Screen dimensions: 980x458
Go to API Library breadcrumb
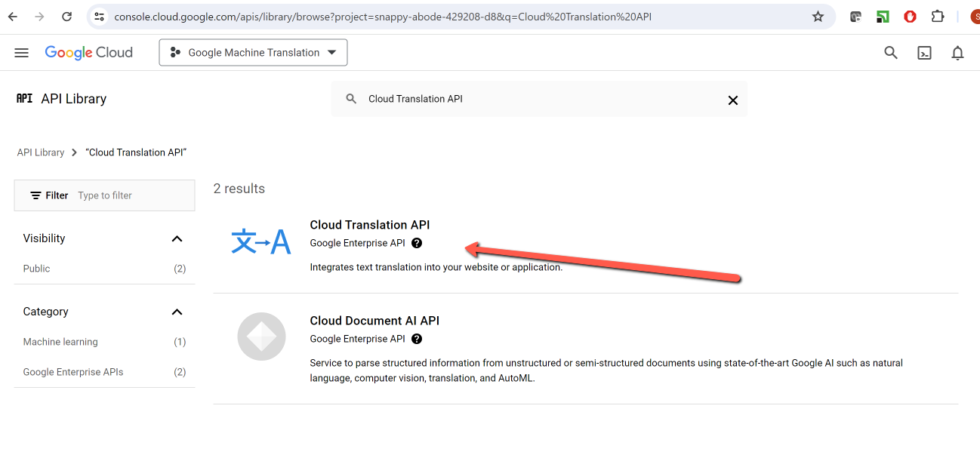41,152
